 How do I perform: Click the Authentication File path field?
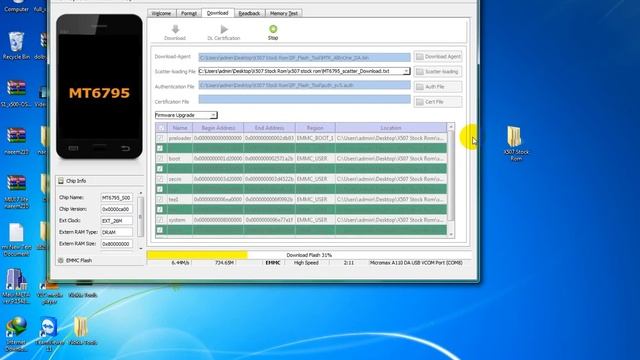[x=304, y=85]
